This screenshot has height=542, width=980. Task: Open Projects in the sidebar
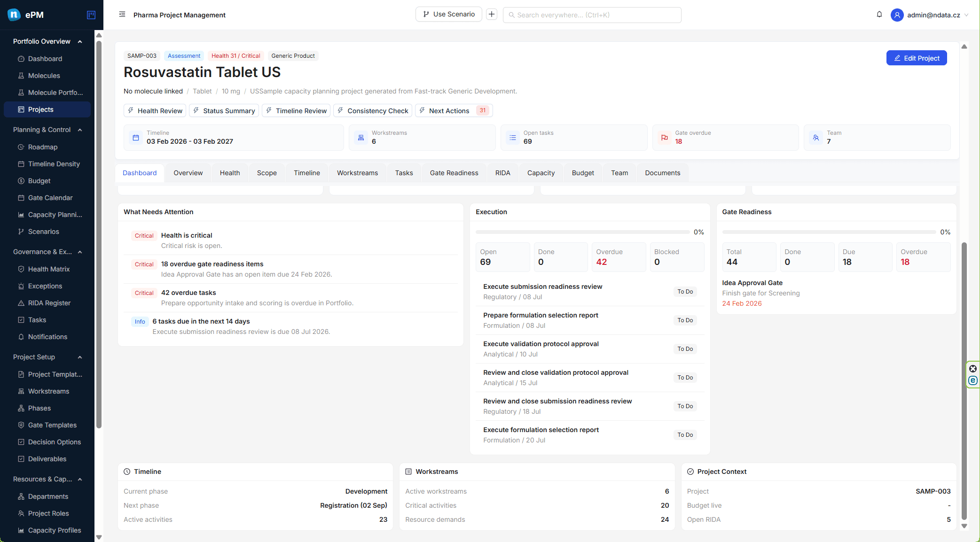(x=47, y=109)
